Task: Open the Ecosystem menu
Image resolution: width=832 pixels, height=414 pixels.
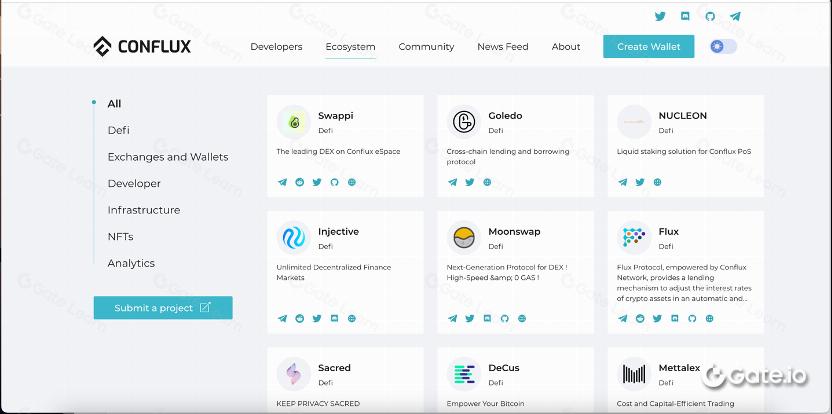Action: tap(350, 47)
